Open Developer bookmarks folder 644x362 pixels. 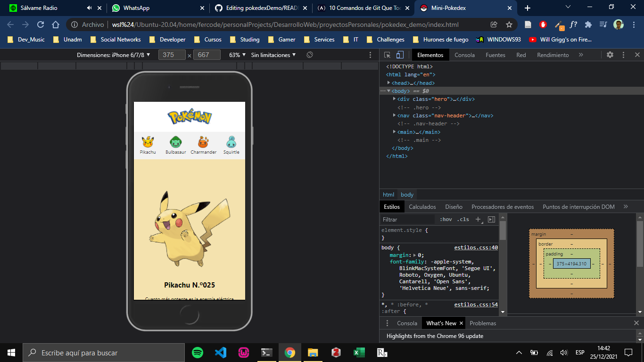[x=167, y=40]
